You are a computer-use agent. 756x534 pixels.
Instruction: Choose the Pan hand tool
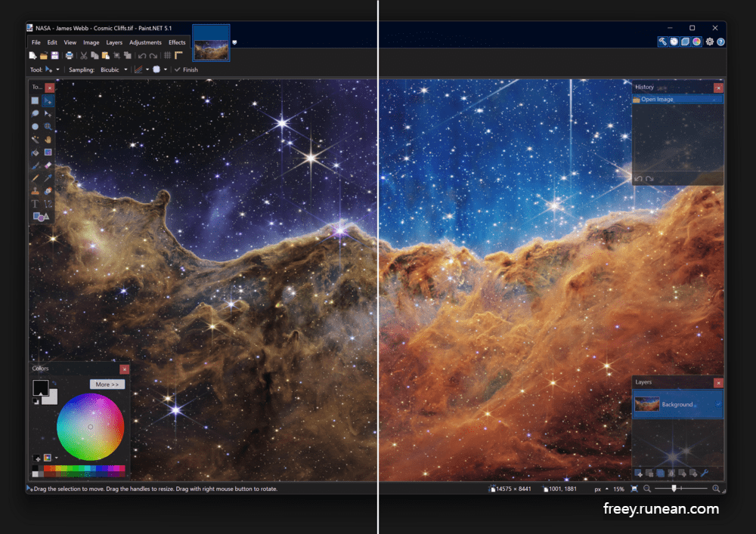click(48, 140)
